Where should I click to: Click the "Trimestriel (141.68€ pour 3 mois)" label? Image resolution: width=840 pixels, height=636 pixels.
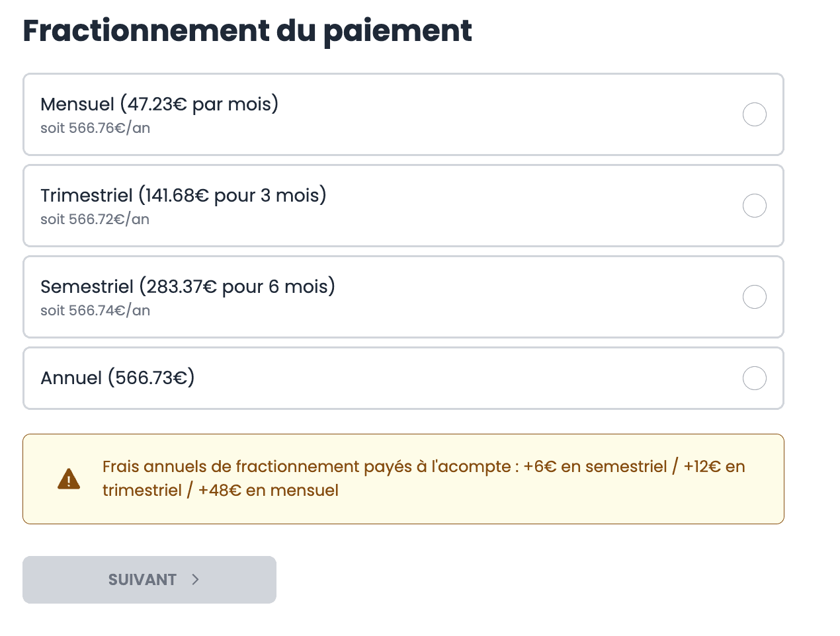[183, 196]
